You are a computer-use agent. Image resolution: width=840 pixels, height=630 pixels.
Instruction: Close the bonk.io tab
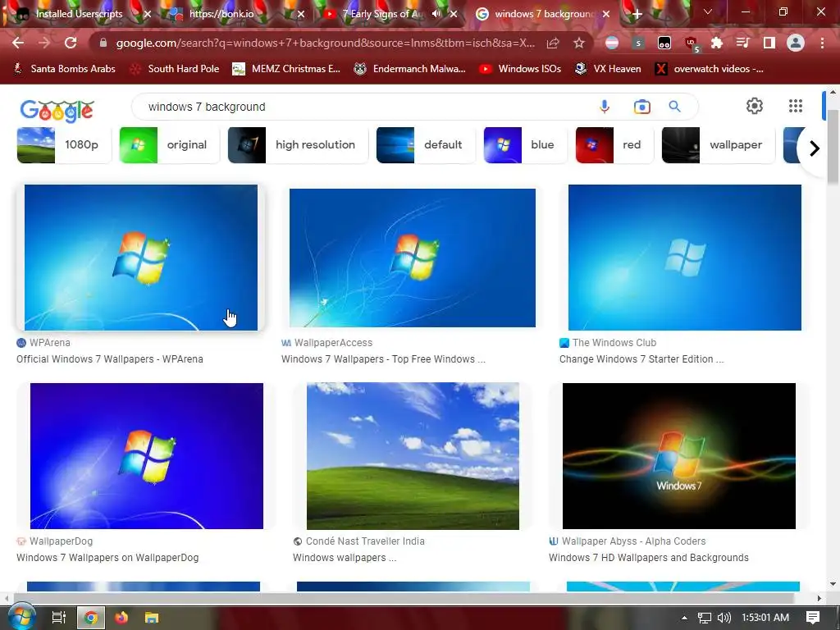301,14
